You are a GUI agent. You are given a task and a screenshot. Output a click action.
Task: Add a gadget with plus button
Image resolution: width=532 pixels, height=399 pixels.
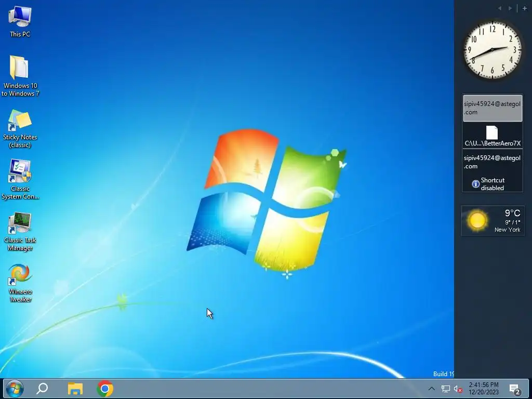pos(525,8)
